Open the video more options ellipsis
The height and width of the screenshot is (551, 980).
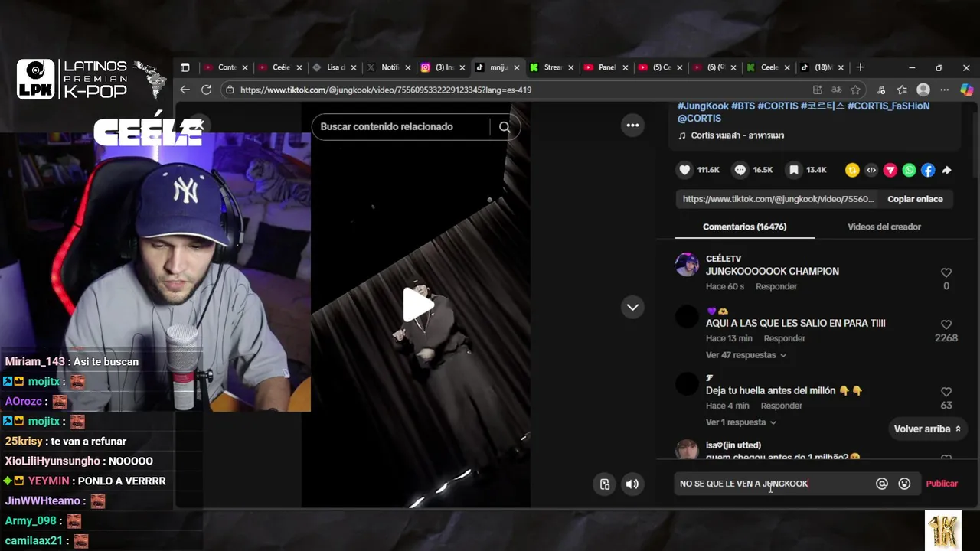[632, 126]
